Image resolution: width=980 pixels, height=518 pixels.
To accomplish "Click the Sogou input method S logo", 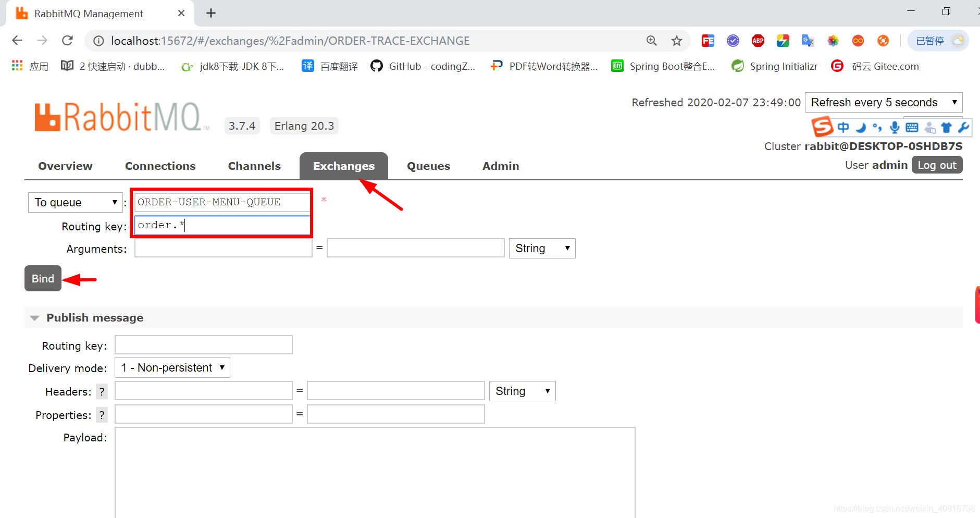I will pyautogui.click(x=823, y=127).
